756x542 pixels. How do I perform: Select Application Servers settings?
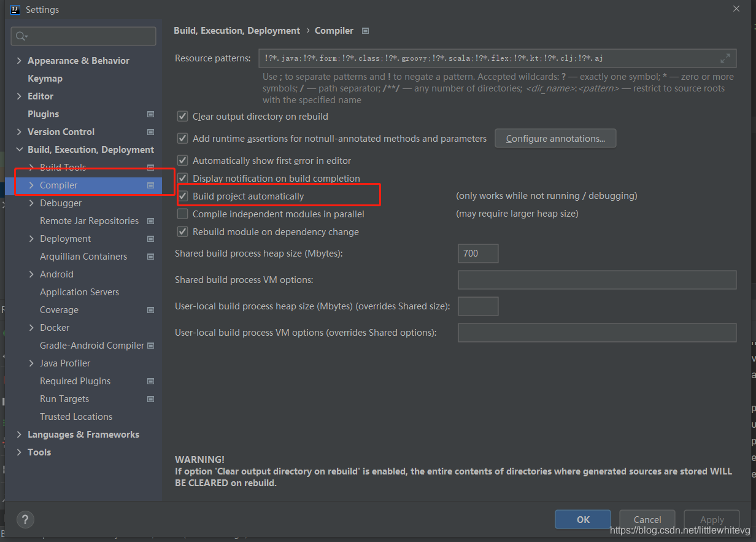pyautogui.click(x=79, y=292)
